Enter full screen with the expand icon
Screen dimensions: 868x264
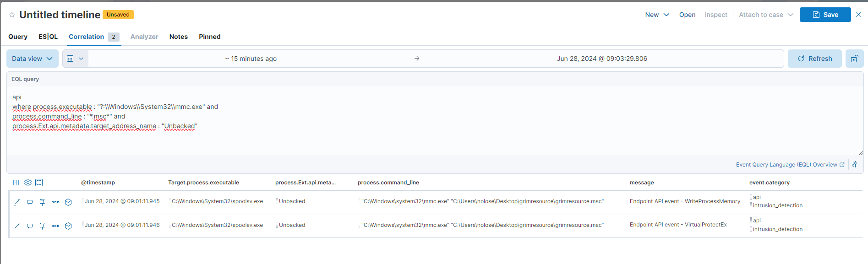[39, 183]
